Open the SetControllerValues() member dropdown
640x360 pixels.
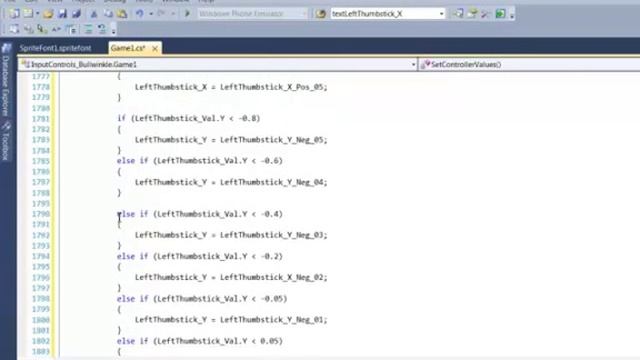[x=529, y=64]
